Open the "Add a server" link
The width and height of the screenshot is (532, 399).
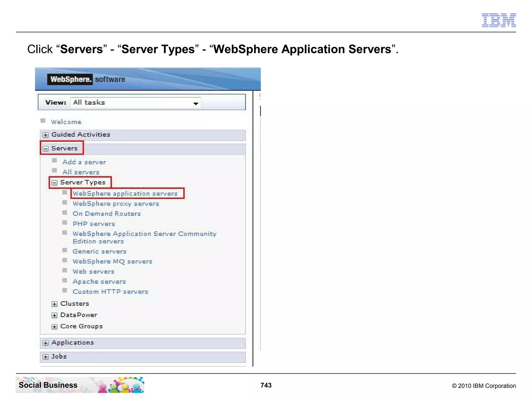[x=84, y=162]
